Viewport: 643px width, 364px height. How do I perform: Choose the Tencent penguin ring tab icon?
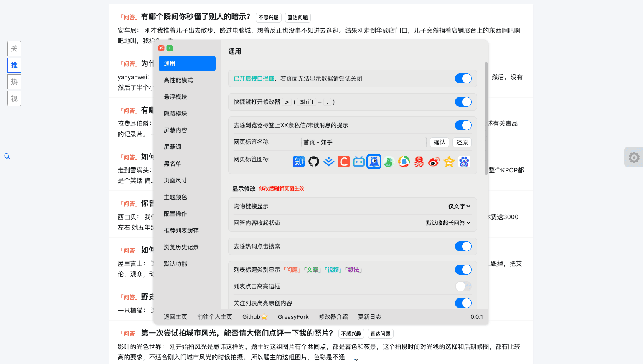pos(404,162)
